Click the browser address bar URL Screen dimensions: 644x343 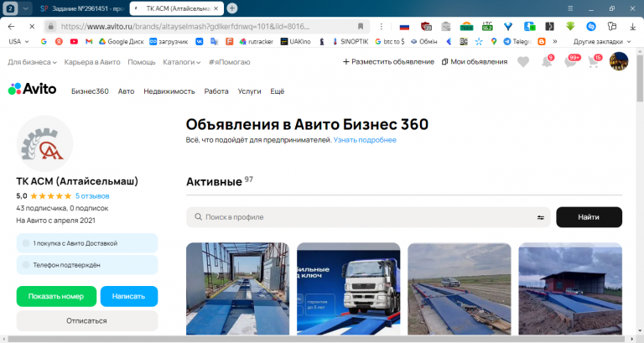184,27
